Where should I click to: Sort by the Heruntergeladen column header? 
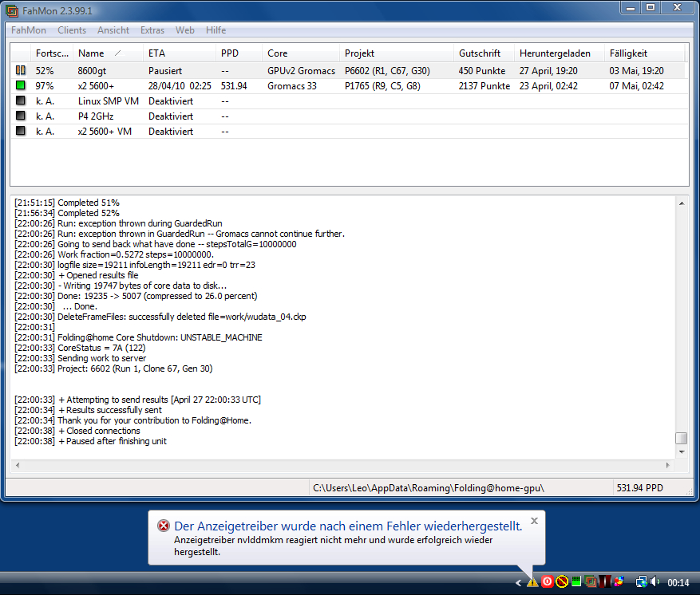tap(560, 53)
